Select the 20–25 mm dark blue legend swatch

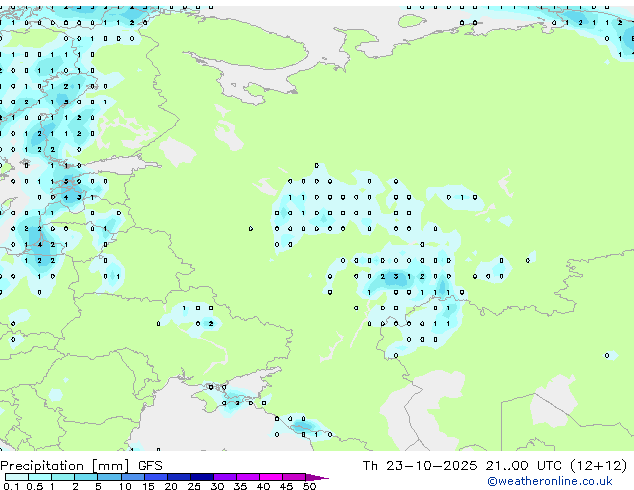(x=178, y=477)
